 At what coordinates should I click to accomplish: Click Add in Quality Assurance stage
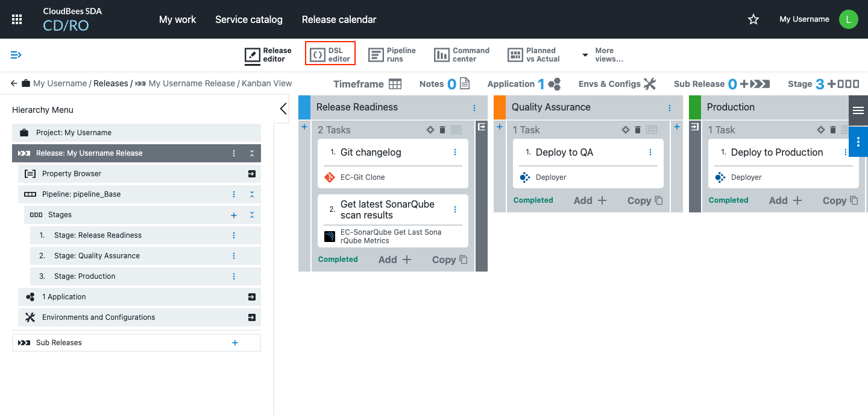pyautogui.click(x=590, y=200)
